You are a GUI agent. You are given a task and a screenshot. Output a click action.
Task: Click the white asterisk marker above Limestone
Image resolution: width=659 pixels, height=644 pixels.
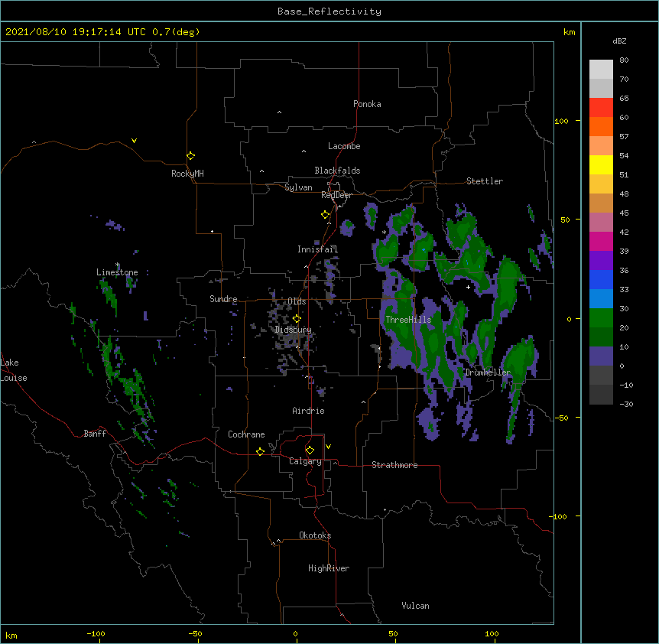(118, 265)
